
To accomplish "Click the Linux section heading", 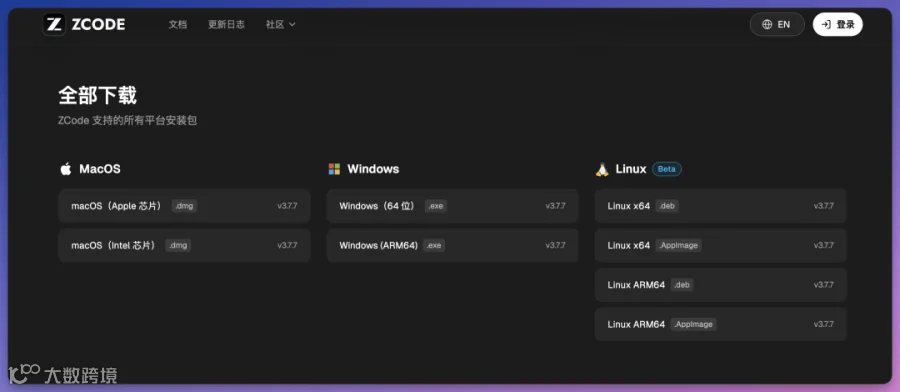I will click(x=631, y=169).
